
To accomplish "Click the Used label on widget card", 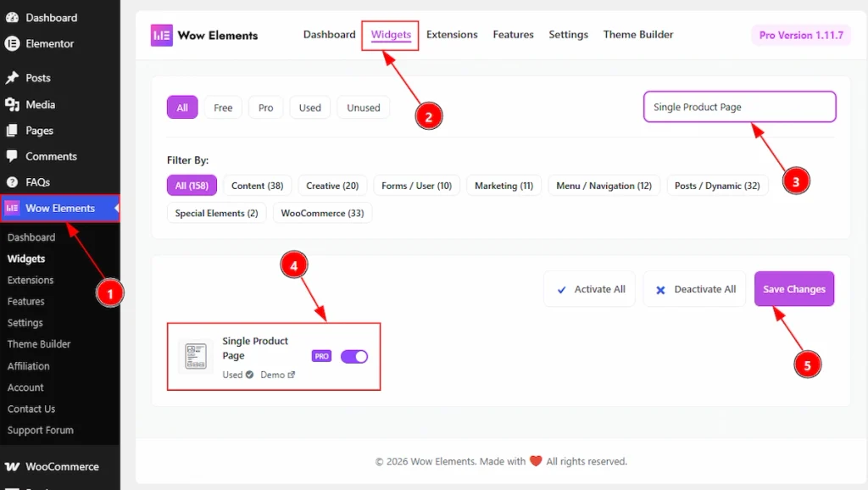I will pos(232,375).
